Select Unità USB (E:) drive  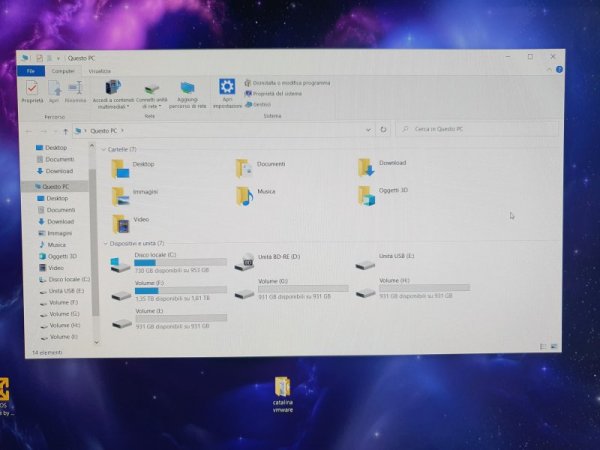pos(385,261)
